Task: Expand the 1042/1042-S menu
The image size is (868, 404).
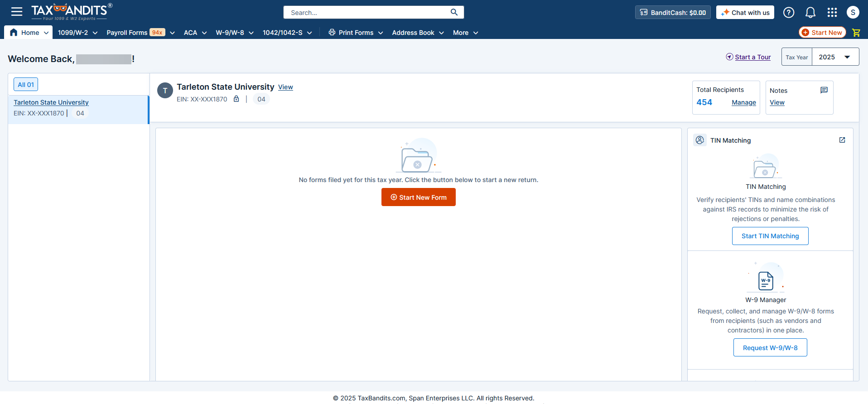Action: point(287,33)
